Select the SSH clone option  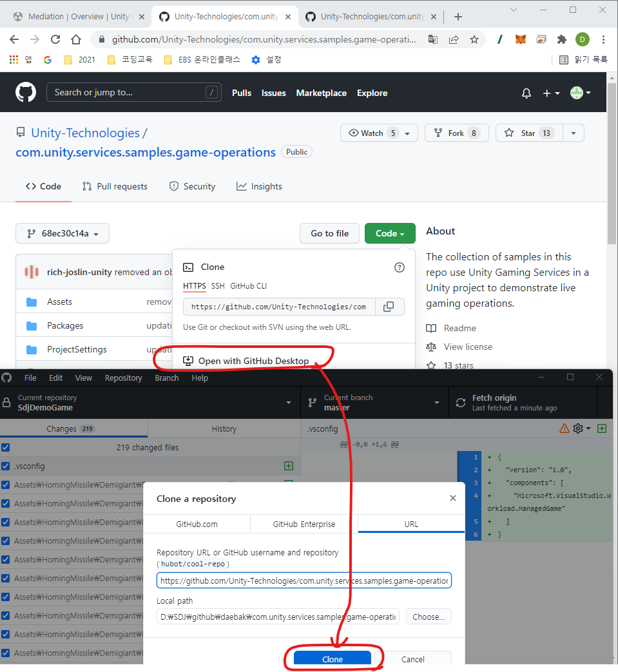click(x=218, y=286)
